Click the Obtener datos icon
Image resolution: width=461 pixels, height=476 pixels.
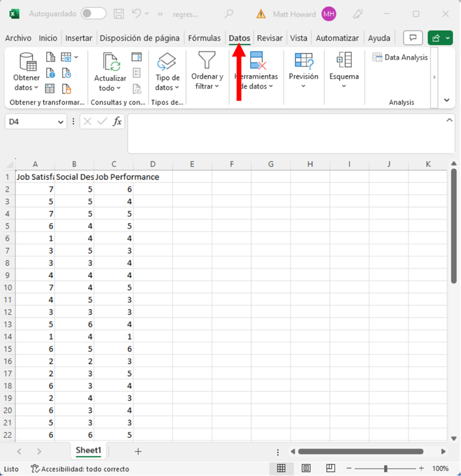pos(27,62)
